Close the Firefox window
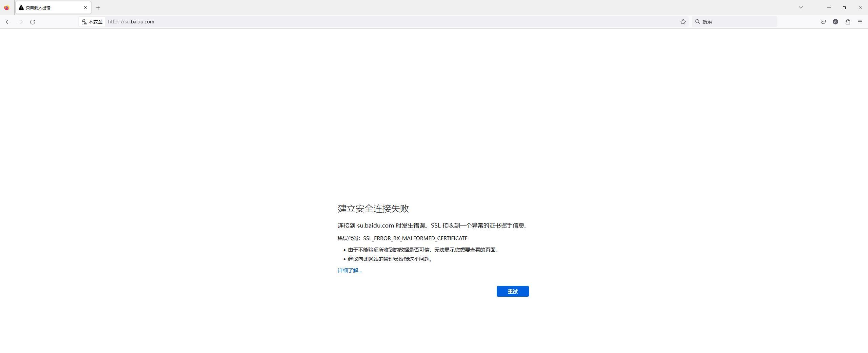The height and width of the screenshot is (353, 868). (x=860, y=7)
